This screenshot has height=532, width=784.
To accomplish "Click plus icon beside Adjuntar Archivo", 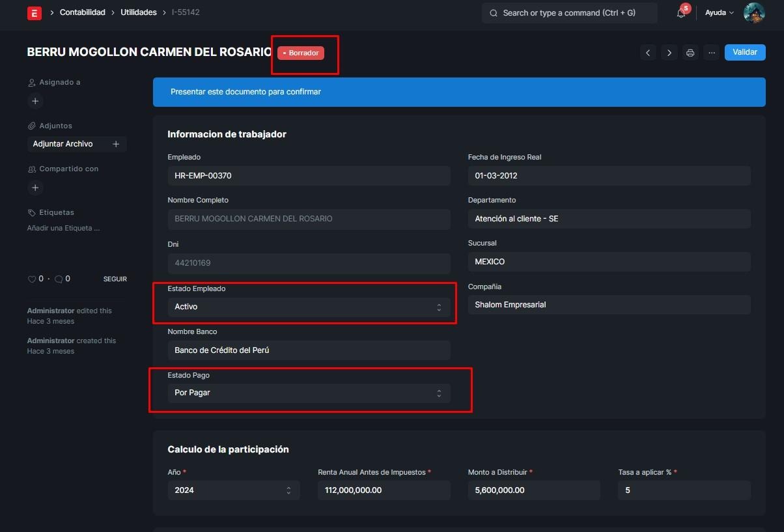I will point(116,144).
